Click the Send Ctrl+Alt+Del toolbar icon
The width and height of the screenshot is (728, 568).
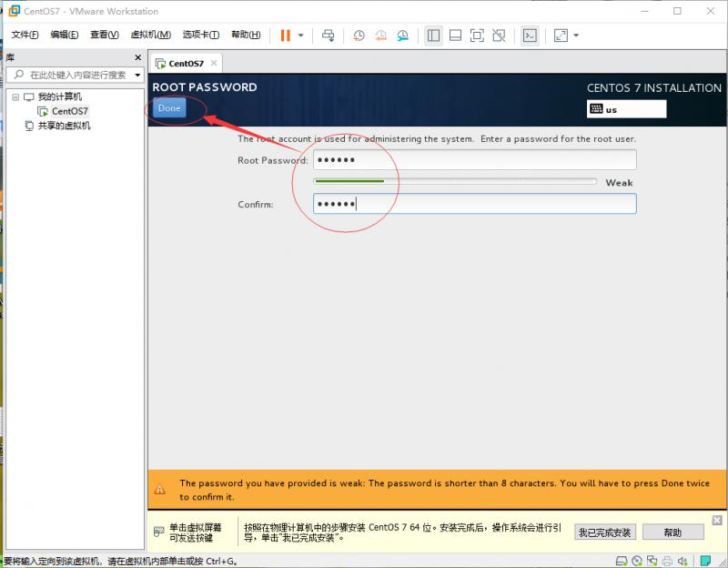[x=329, y=35]
